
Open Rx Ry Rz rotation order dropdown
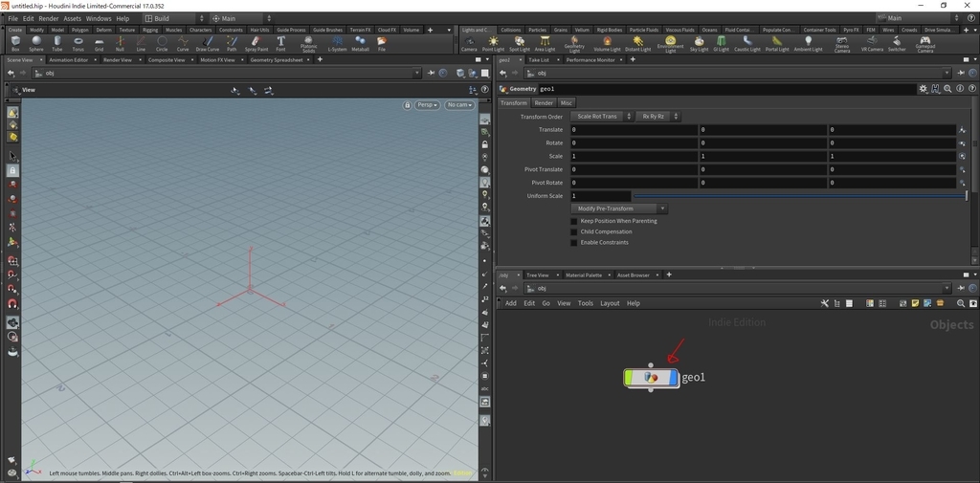[657, 117]
